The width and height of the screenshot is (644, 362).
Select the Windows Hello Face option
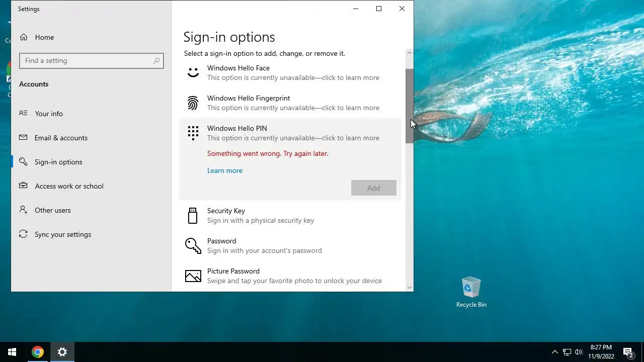tap(290, 73)
